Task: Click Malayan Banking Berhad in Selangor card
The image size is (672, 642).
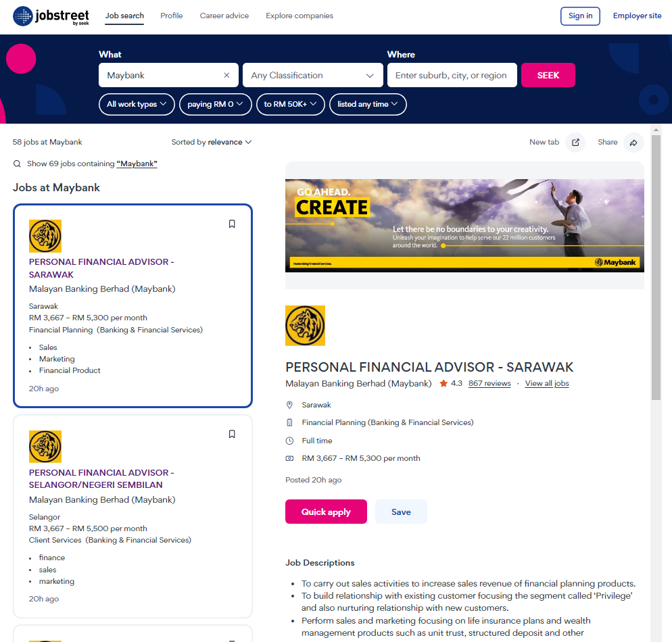Action: [x=102, y=500]
